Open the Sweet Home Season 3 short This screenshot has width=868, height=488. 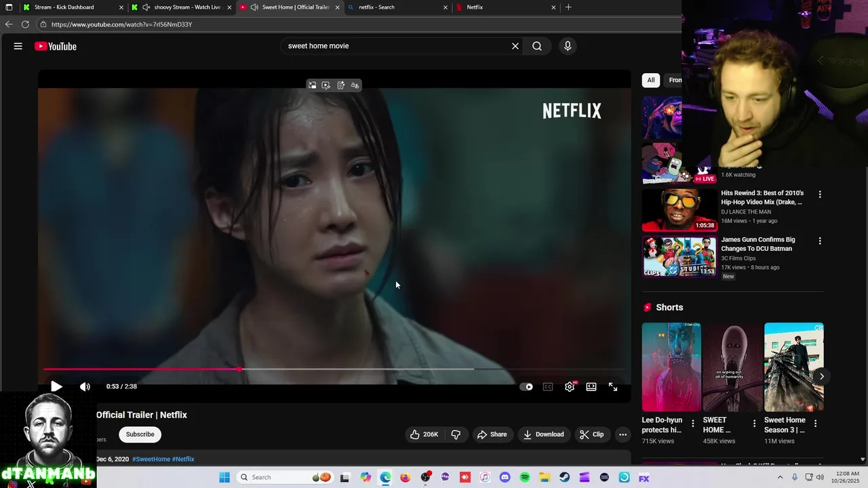coord(794,367)
